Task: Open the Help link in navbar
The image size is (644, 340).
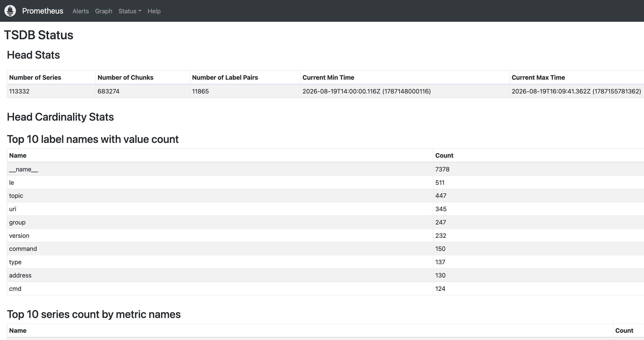Action: (x=154, y=11)
